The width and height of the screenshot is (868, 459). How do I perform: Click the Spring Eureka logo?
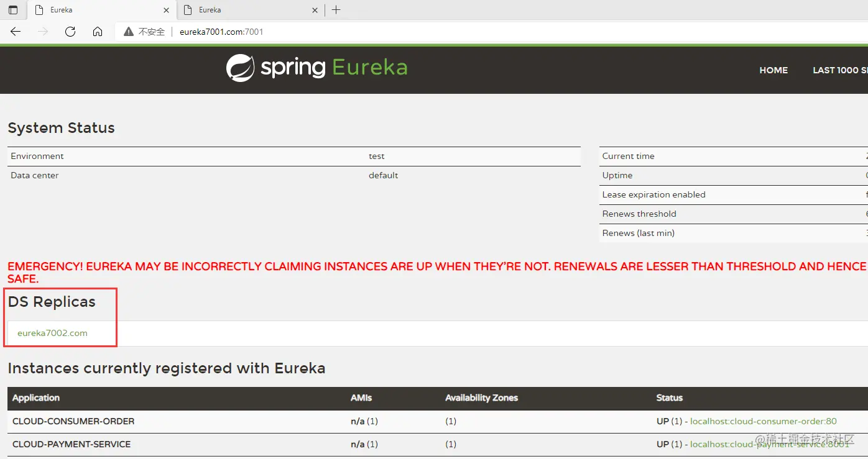click(316, 68)
